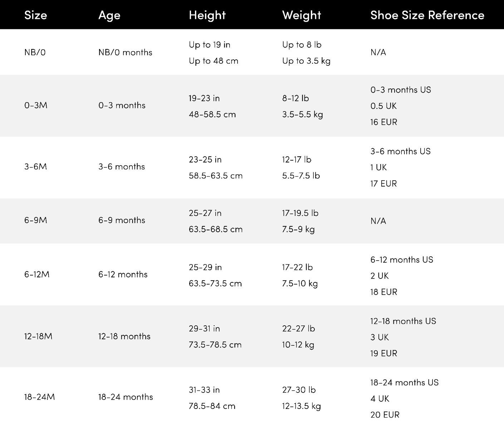504x429 pixels.
Task: Click the Weight column header
Action: coord(302,15)
